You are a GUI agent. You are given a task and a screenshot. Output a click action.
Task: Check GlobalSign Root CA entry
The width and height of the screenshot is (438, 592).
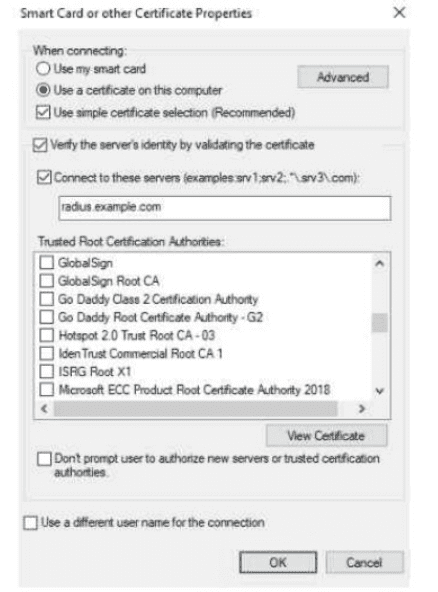[x=46, y=281]
